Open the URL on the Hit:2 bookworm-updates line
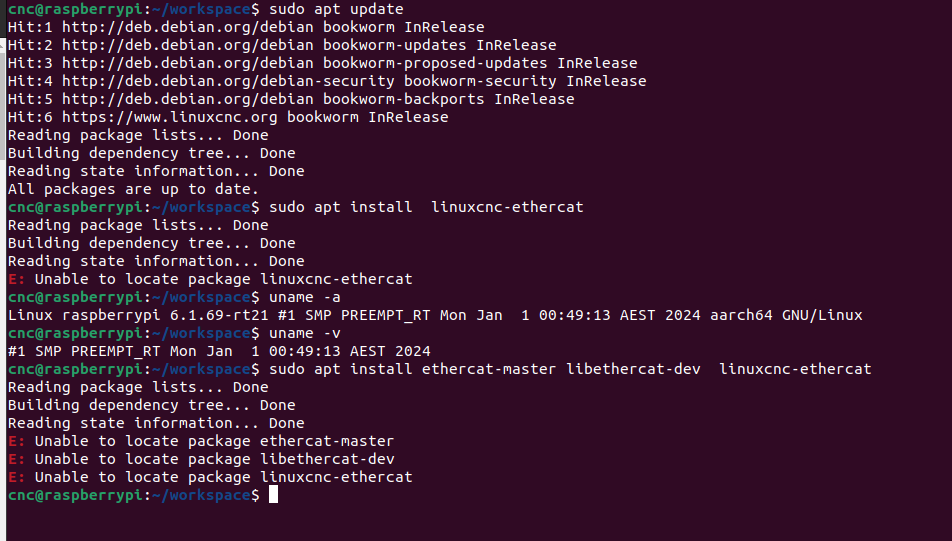This screenshot has width=952, height=541. (188, 45)
